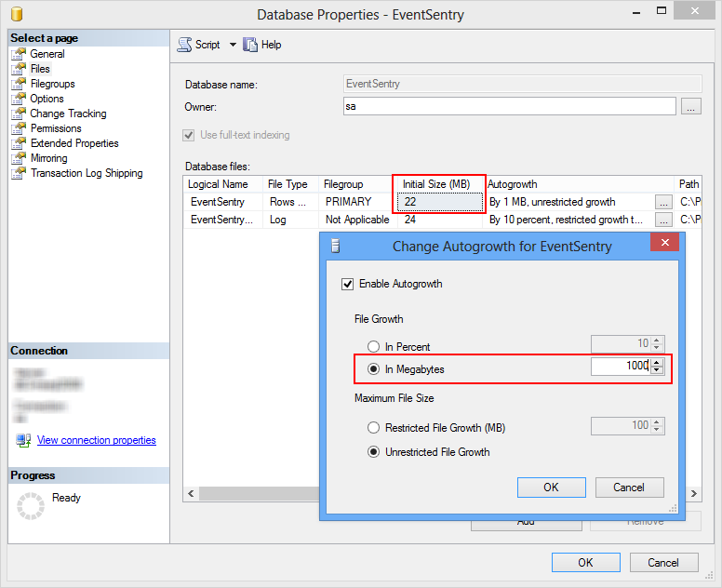Select the Files page

tap(40, 69)
